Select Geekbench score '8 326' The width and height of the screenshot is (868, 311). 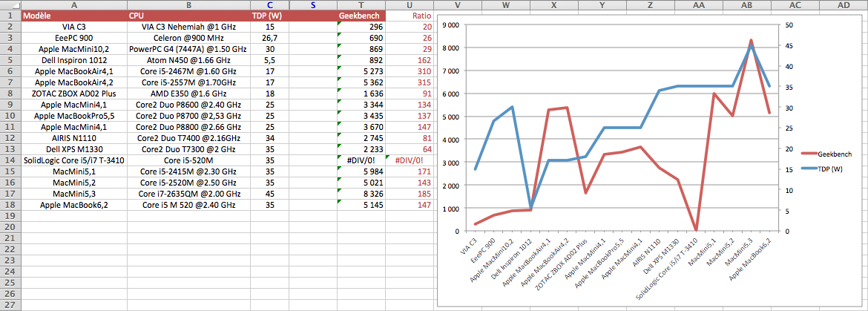(x=361, y=194)
